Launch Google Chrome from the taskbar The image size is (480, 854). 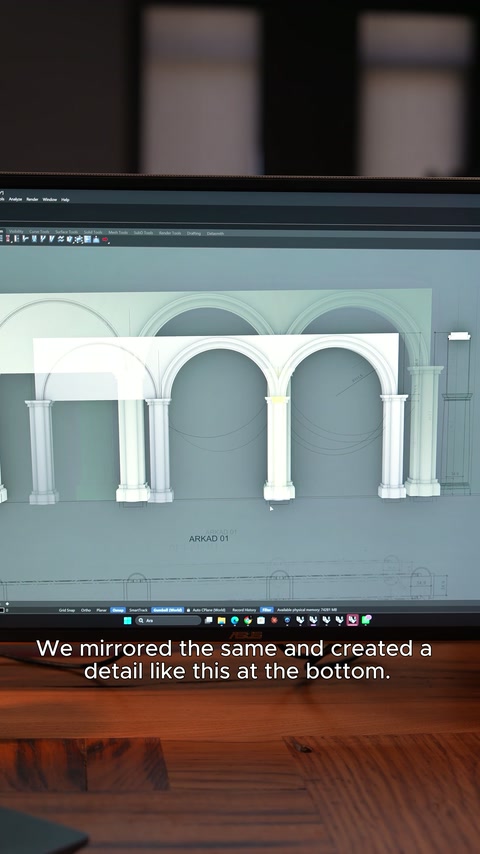(x=248, y=620)
